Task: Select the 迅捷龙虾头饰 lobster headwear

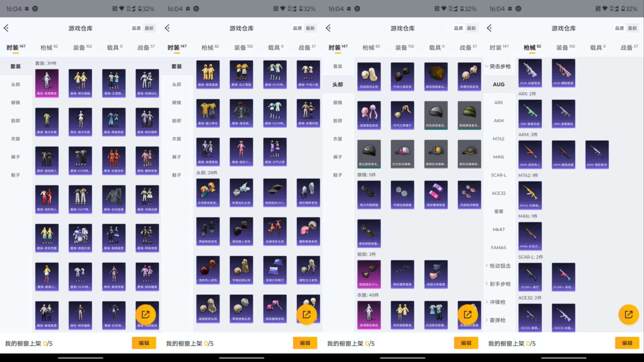Action: [x=275, y=231]
